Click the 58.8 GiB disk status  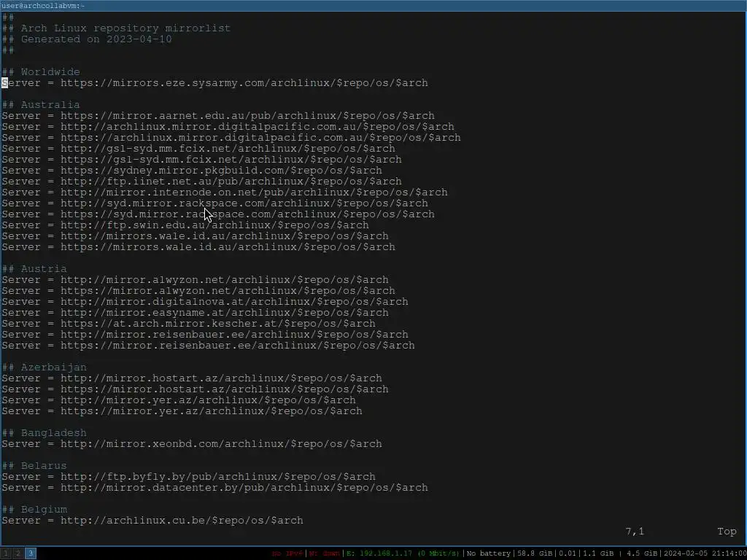535,553
